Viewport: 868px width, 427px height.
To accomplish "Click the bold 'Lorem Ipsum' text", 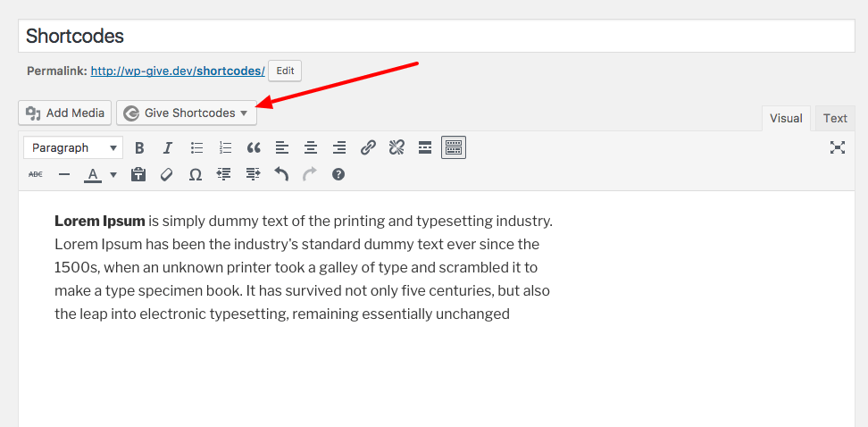I will (x=100, y=222).
